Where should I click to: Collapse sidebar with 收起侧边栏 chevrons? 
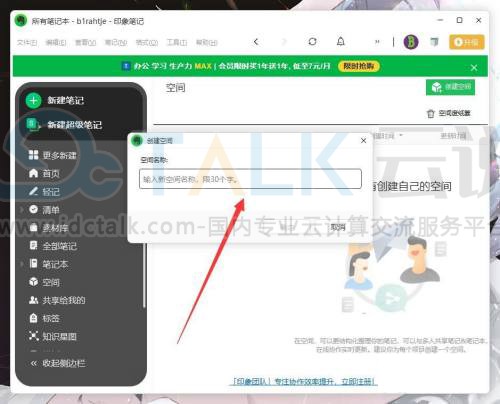coord(33,363)
